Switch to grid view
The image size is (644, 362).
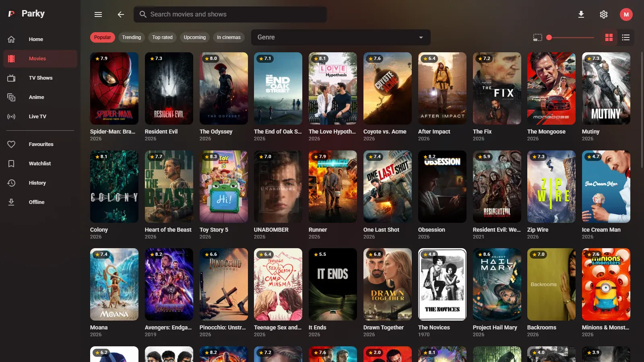(609, 37)
